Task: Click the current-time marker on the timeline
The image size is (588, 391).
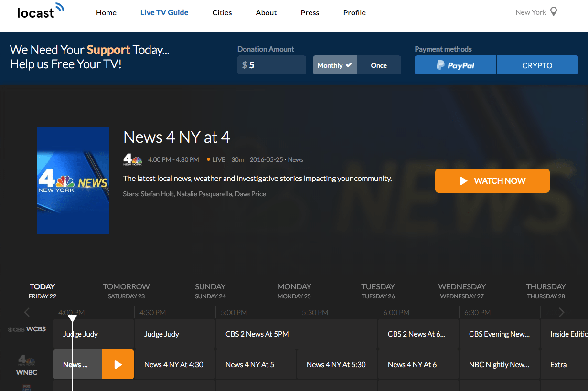Action: [72, 318]
